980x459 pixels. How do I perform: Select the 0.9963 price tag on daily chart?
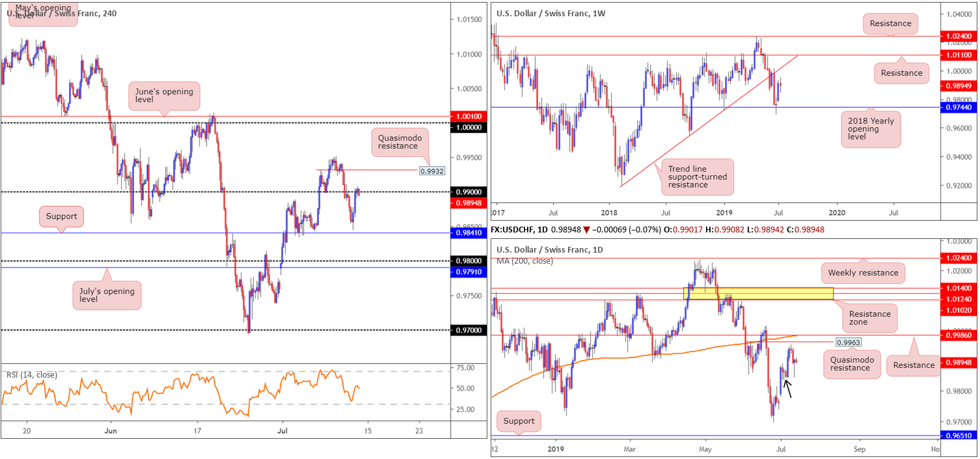848,341
